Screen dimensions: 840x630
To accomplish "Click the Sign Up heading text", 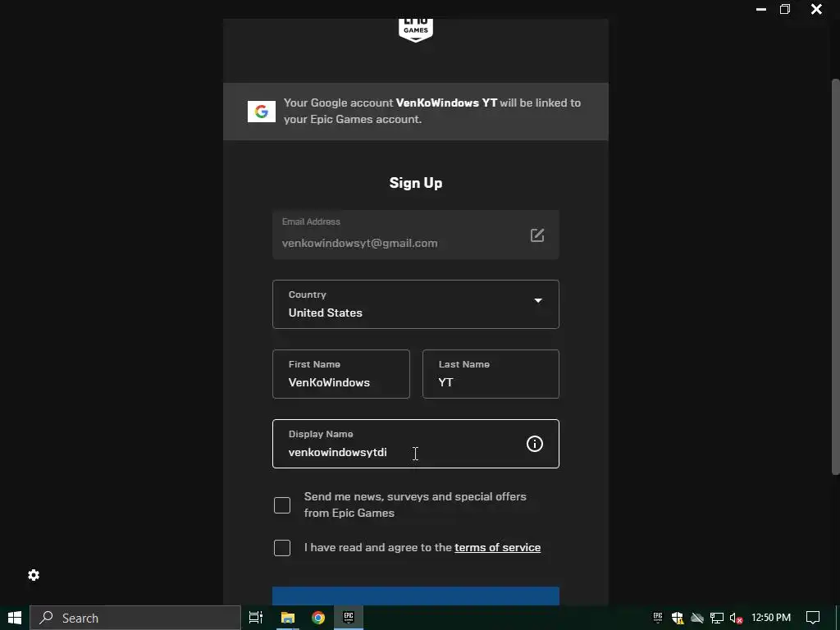I will (x=416, y=183).
